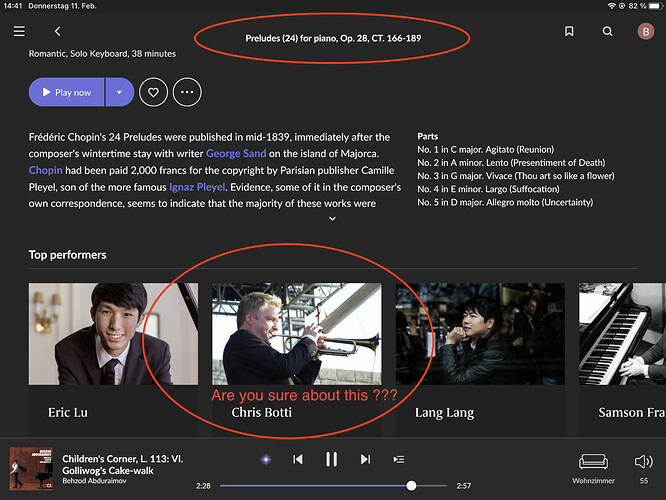Open Chris Botti performer photo
Image resolution: width=666 pixels, height=500 pixels.
(x=296, y=334)
